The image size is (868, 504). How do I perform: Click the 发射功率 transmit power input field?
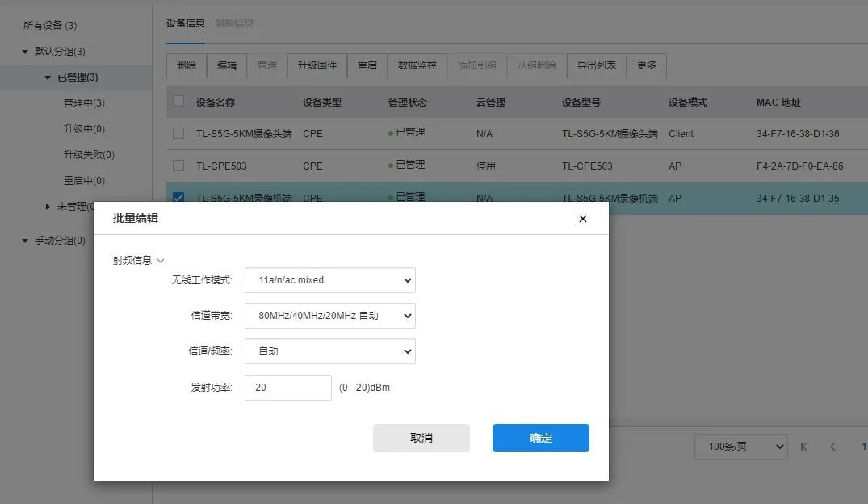pos(287,387)
